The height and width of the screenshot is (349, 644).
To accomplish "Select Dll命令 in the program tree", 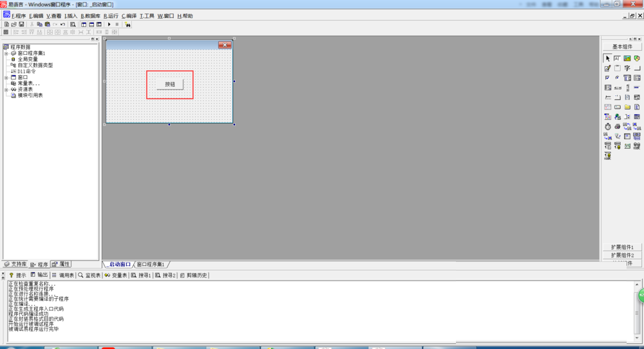I will click(26, 71).
